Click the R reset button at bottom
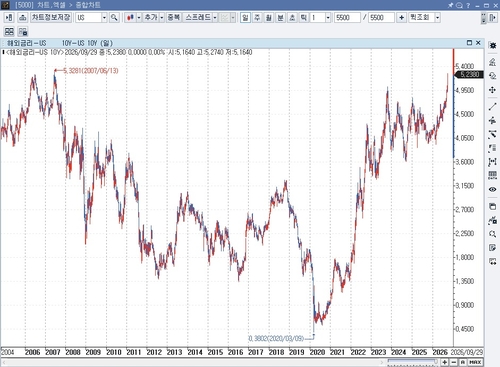500x367 pixels. point(463,362)
